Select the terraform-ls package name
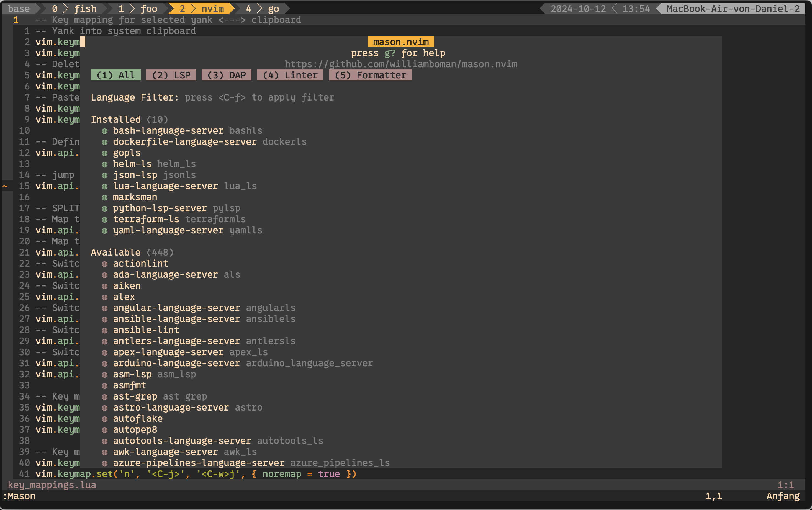The image size is (812, 510). click(x=146, y=219)
